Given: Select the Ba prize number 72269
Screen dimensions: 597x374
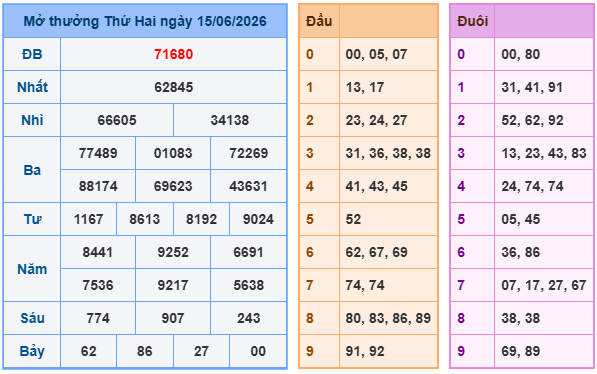Looking at the screenshot, I should coord(249,153).
